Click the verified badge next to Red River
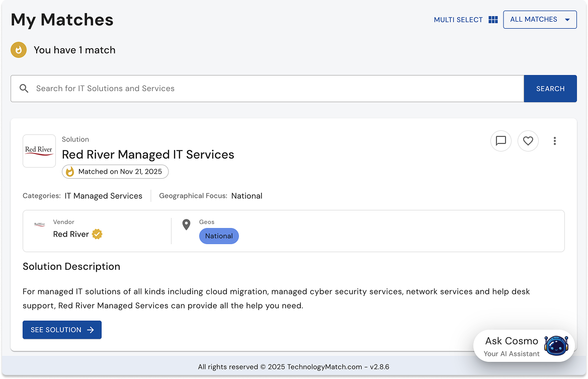 (x=97, y=234)
